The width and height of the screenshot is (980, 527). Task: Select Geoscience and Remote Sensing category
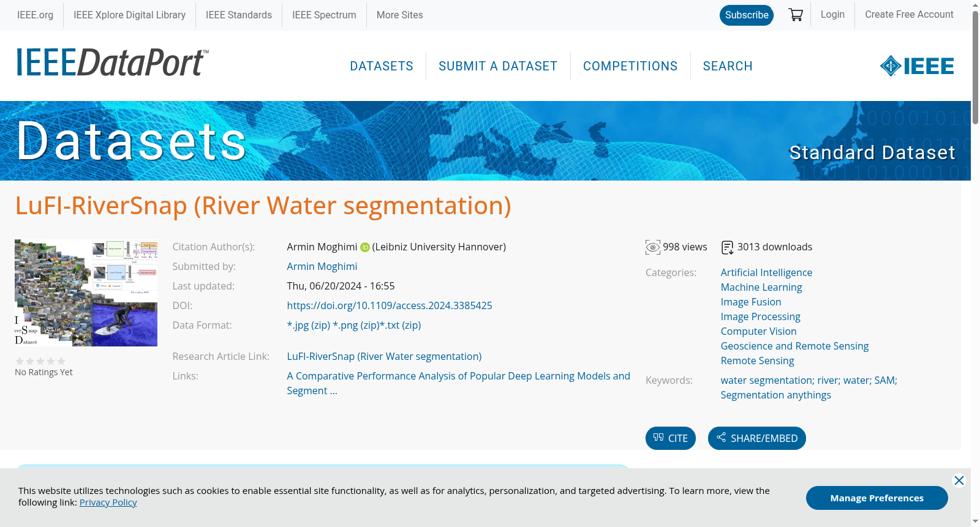click(x=794, y=346)
